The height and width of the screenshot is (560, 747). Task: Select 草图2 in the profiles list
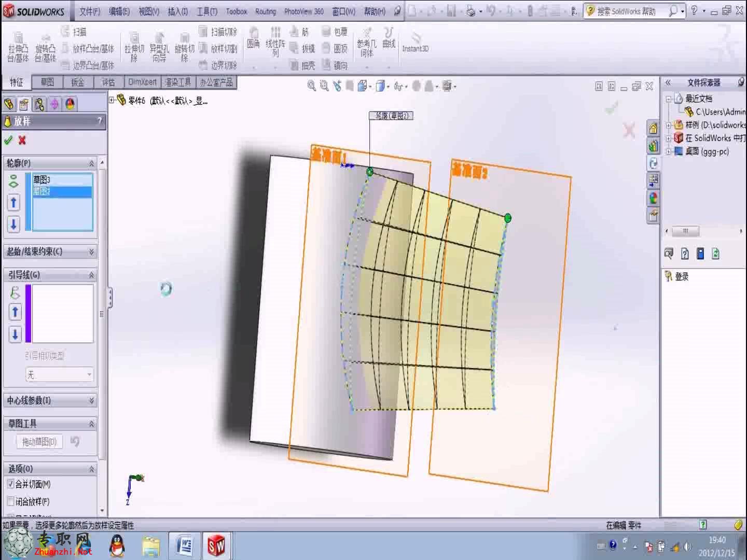click(x=62, y=191)
